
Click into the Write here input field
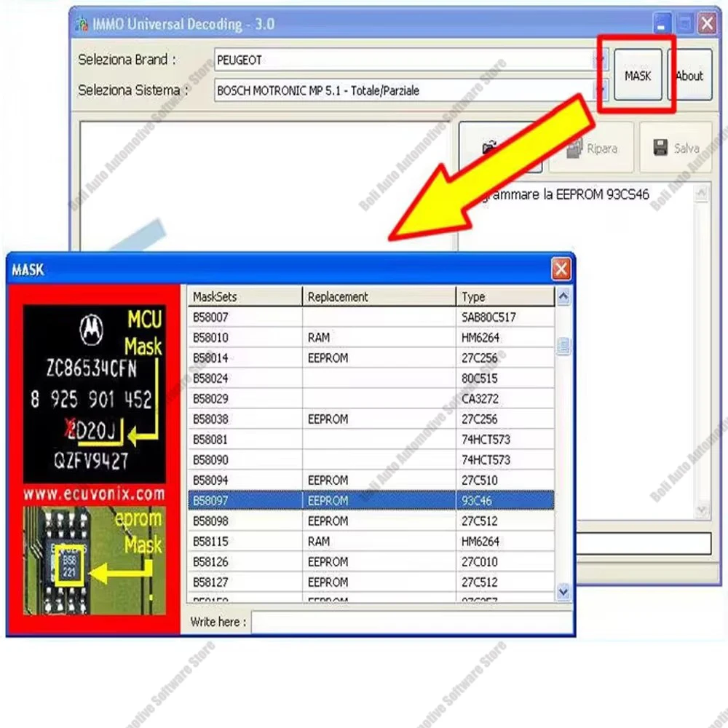click(x=412, y=622)
